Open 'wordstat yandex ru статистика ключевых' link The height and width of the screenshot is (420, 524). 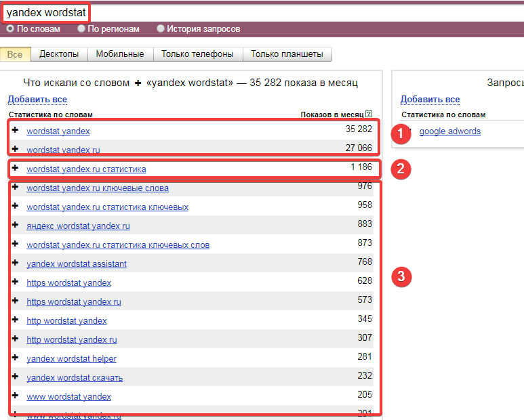coord(107,207)
